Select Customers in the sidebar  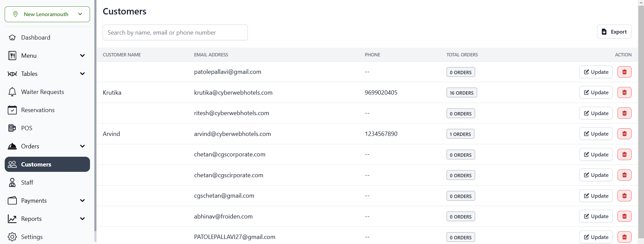coord(47,164)
